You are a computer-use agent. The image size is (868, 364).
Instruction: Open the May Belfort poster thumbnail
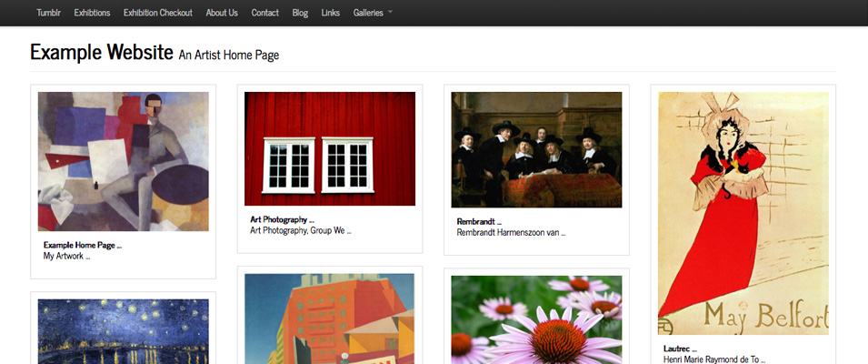pyautogui.click(x=743, y=213)
